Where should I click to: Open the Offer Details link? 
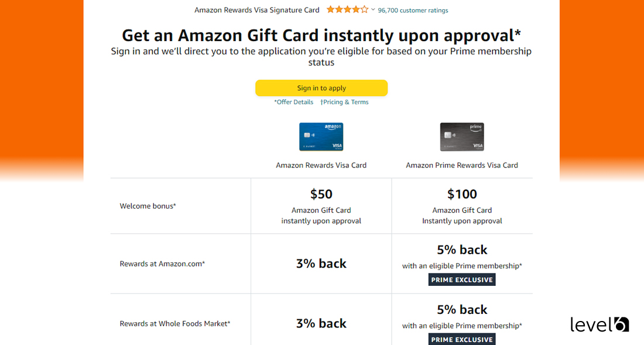(x=294, y=101)
